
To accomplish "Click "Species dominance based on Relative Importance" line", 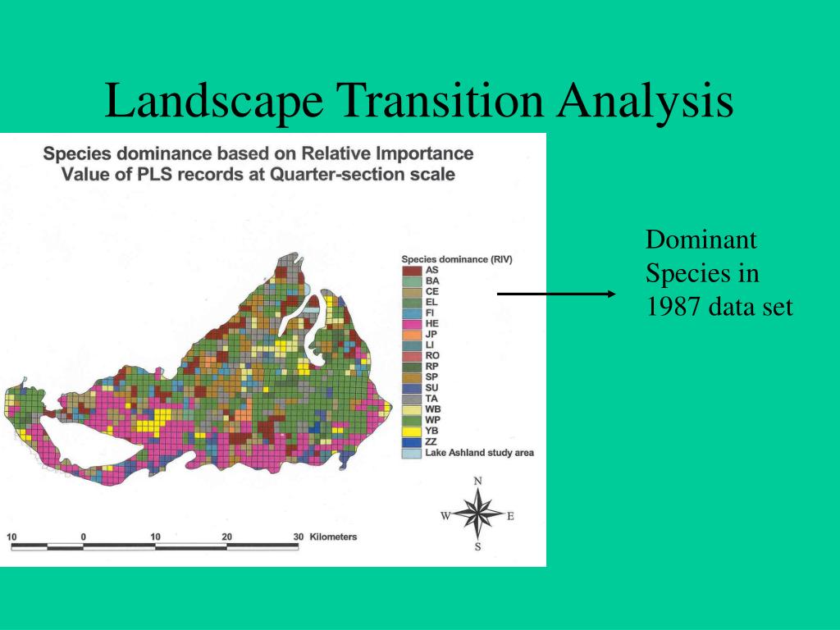I will click(258, 153).
